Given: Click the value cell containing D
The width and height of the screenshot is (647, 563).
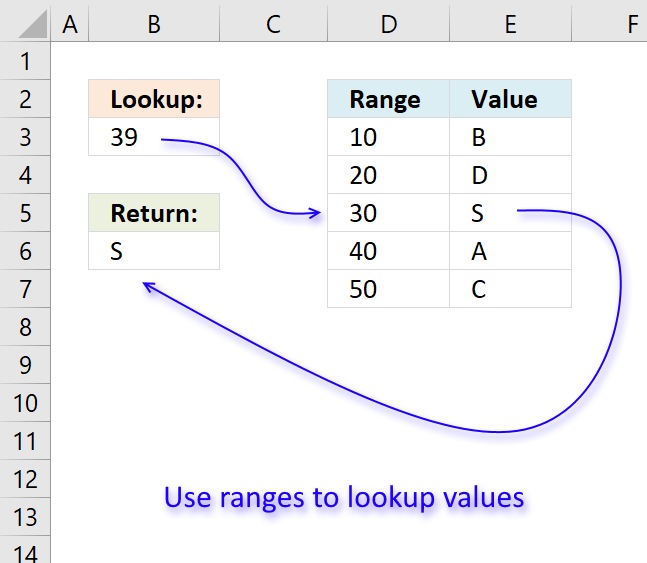Looking at the screenshot, I should click(x=510, y=176).
